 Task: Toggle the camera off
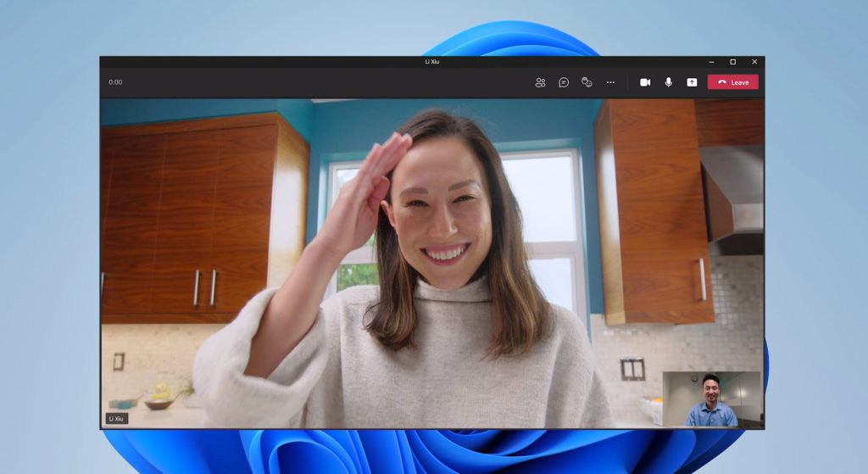[x=645, y=82]
